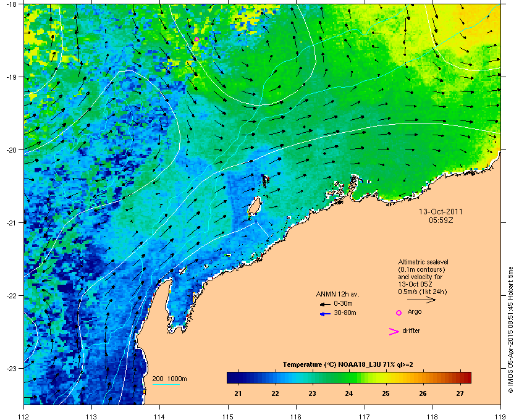Image resolution: width=519 pixels, height=420 pixels.
Task: Click the 'drifter' legend label
Action: pyautogui.click(x=411, y=330)
